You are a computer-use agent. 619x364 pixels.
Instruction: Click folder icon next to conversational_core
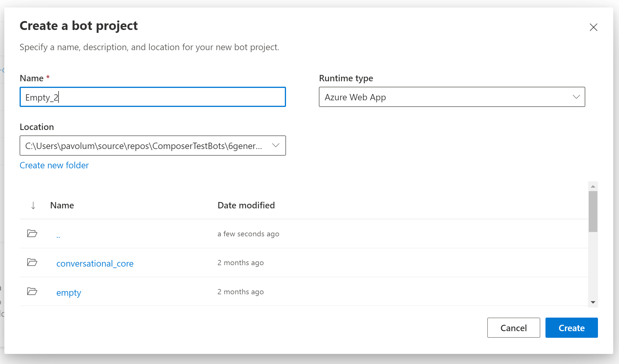point(32,262)
